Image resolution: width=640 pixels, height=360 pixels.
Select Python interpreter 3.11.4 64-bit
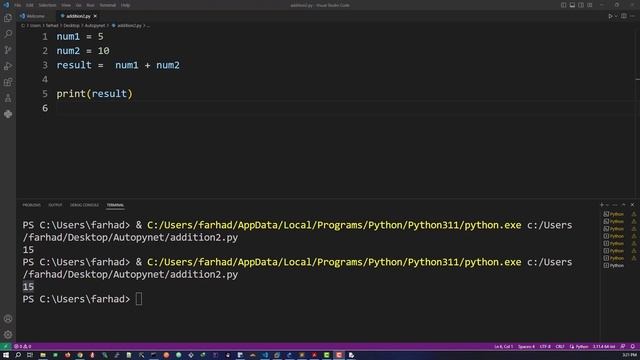click(x=604, y=347)
